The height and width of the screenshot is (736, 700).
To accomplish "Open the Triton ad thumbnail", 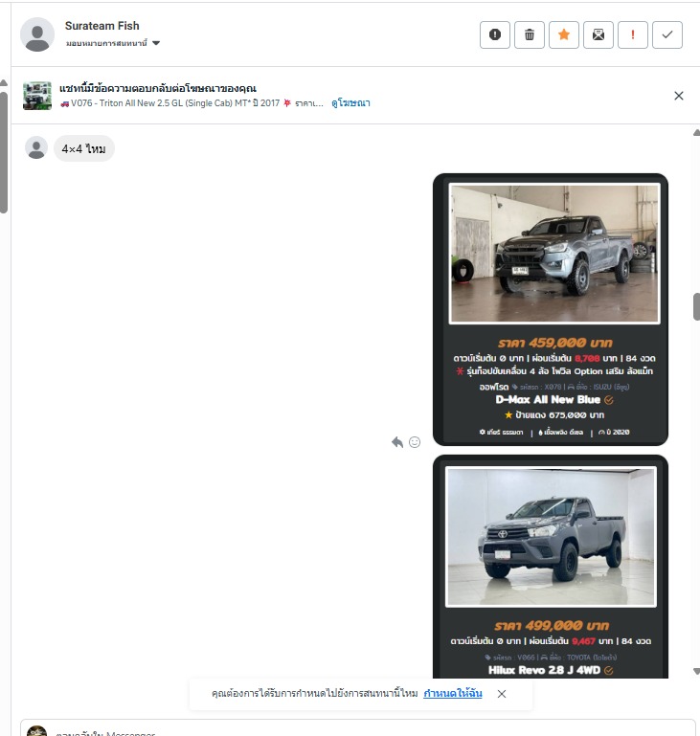I will tap(37, 96).
